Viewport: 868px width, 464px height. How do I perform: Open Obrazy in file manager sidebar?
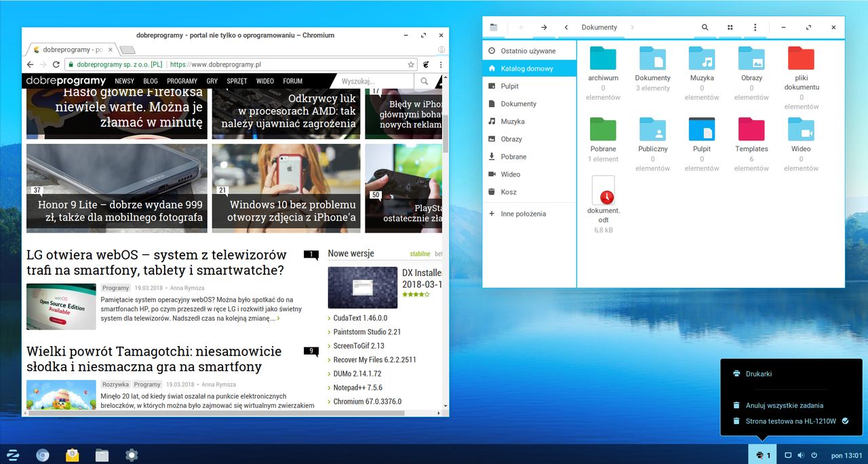529,139
